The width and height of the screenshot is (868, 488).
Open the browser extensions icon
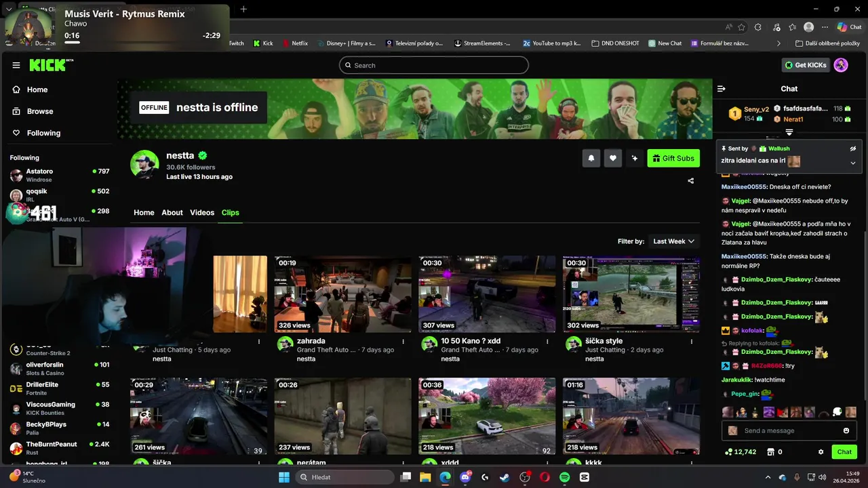click(x=758, y=27)
